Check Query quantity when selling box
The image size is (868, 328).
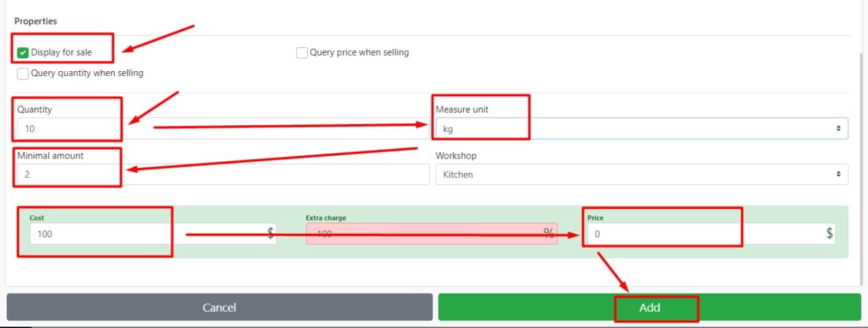click(23, 73)
